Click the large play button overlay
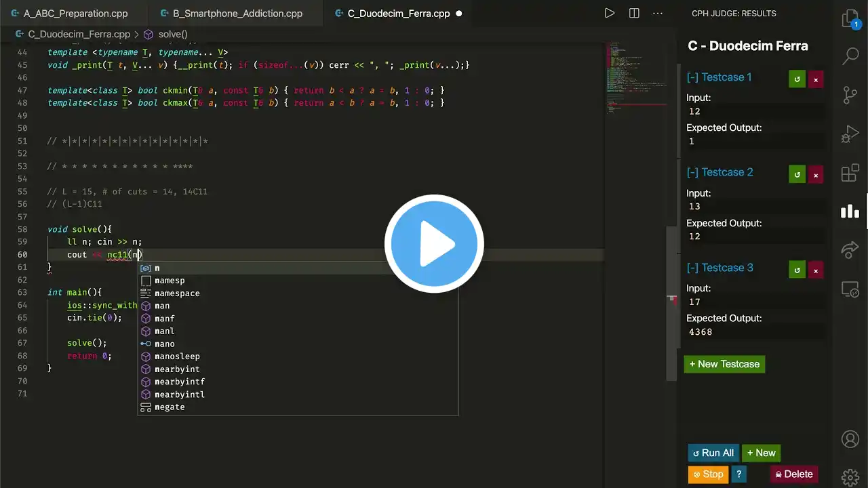This screenshot has height=488, width=868. point(434,243)
